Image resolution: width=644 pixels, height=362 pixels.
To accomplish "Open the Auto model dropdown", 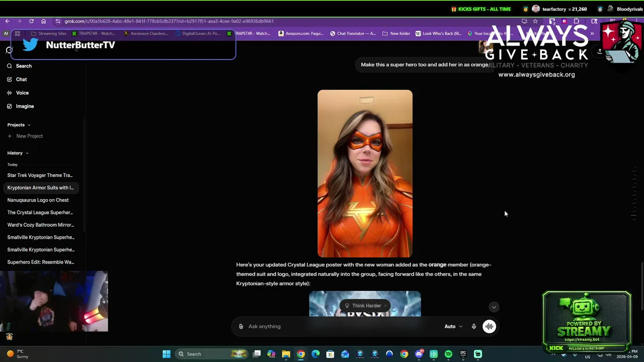I will (x=453, y=326).
